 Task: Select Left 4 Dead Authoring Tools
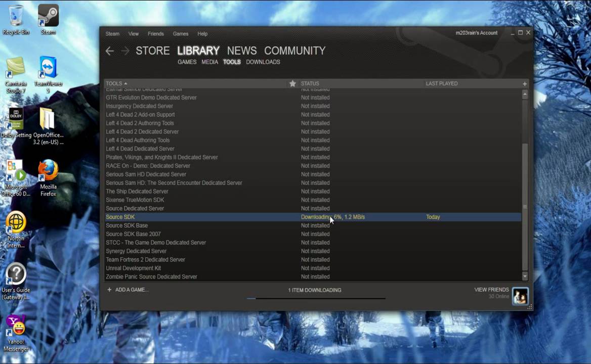click(313, 141)
